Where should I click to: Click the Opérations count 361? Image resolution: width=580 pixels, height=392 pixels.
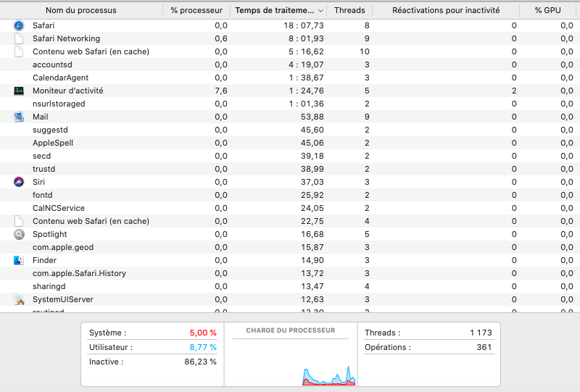pyautogui.click(x=484, y=347)
